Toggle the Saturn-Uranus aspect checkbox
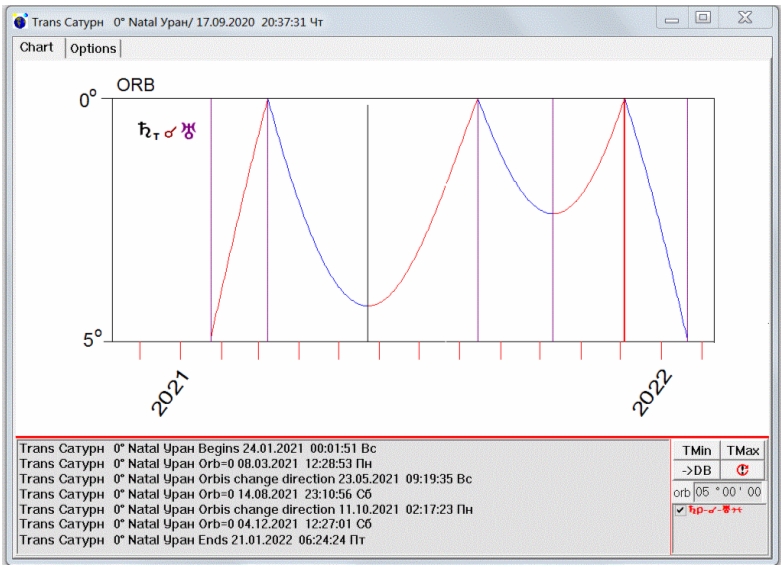The image size is (781, 567). 680,510
